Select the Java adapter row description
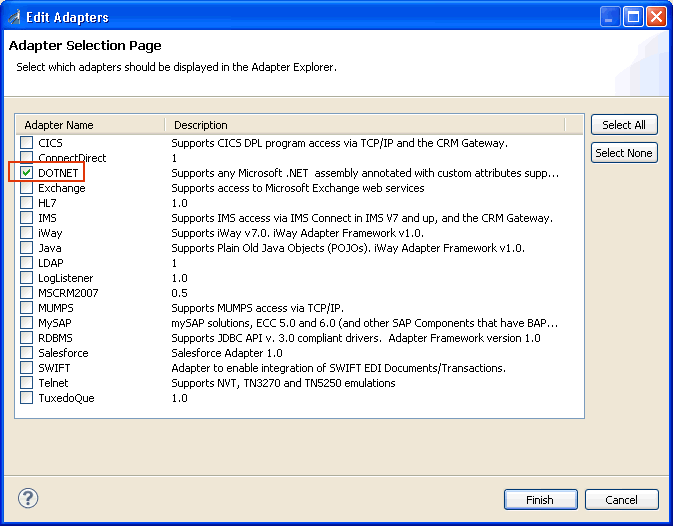 pos(348,248)
